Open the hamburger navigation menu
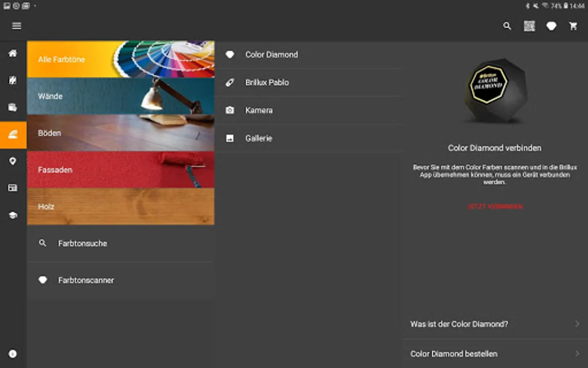 pos(16,26)
